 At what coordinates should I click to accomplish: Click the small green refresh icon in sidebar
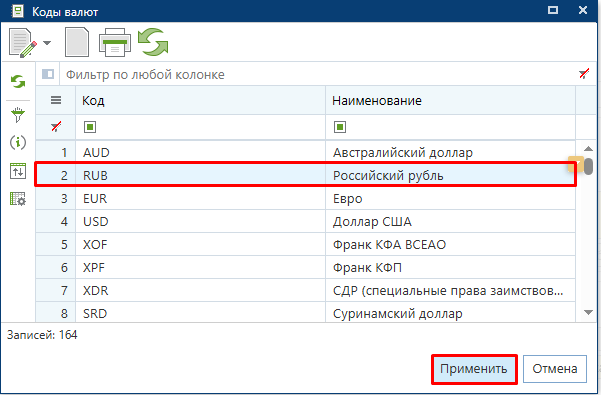tap(18, 81)
